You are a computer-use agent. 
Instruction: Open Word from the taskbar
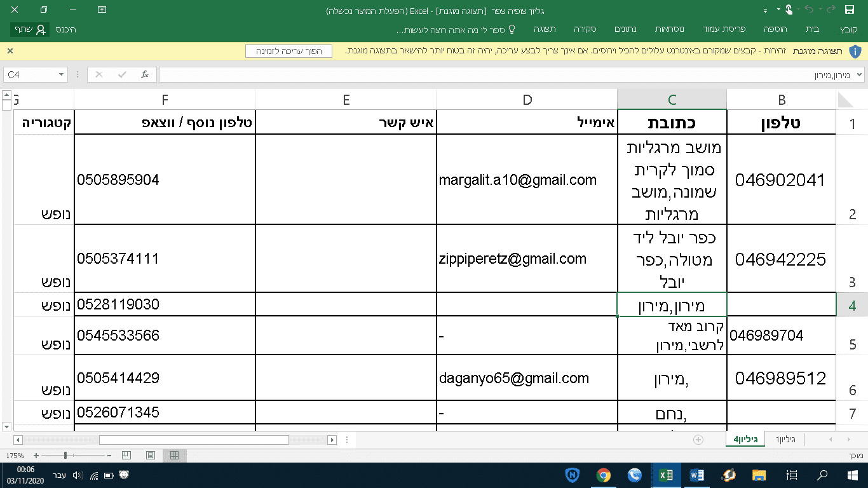[x=697, y=475]
